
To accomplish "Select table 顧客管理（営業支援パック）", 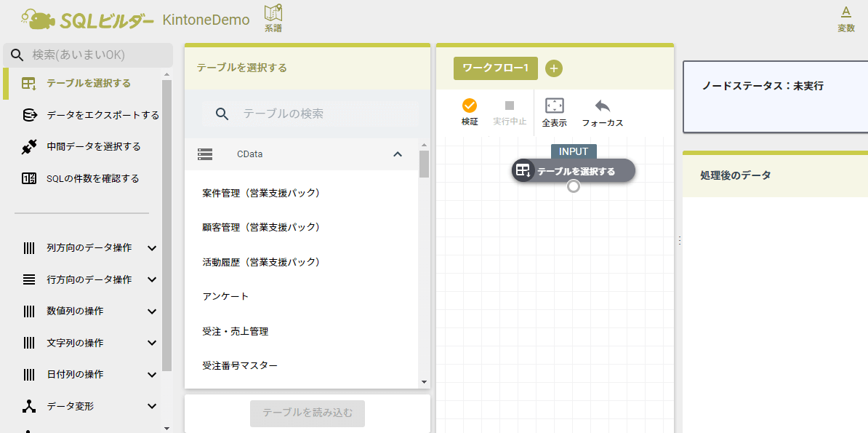I will tap(302, 227).
